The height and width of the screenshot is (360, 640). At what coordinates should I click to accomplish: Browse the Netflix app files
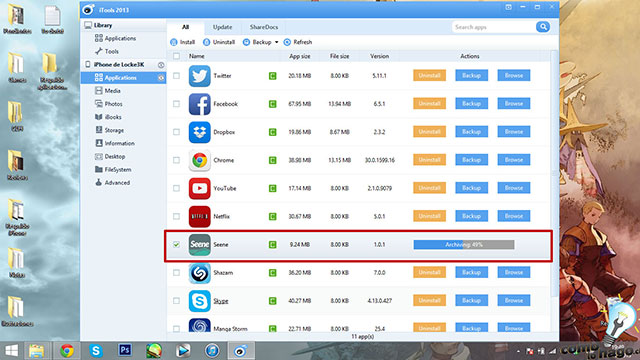[x=513, y=216]
